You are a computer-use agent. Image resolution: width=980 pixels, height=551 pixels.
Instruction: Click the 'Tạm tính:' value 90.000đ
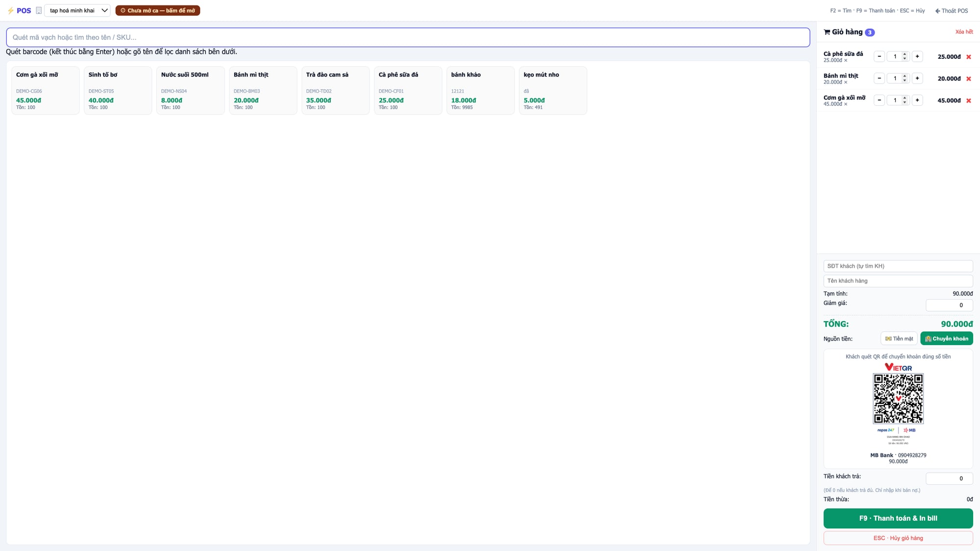click(962, 294)
